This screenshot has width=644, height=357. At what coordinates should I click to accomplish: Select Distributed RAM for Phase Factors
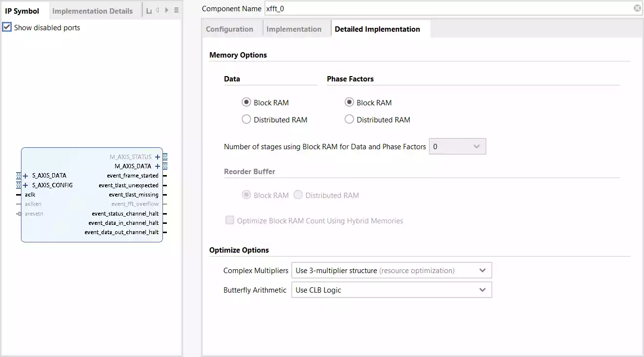[349, 119]
